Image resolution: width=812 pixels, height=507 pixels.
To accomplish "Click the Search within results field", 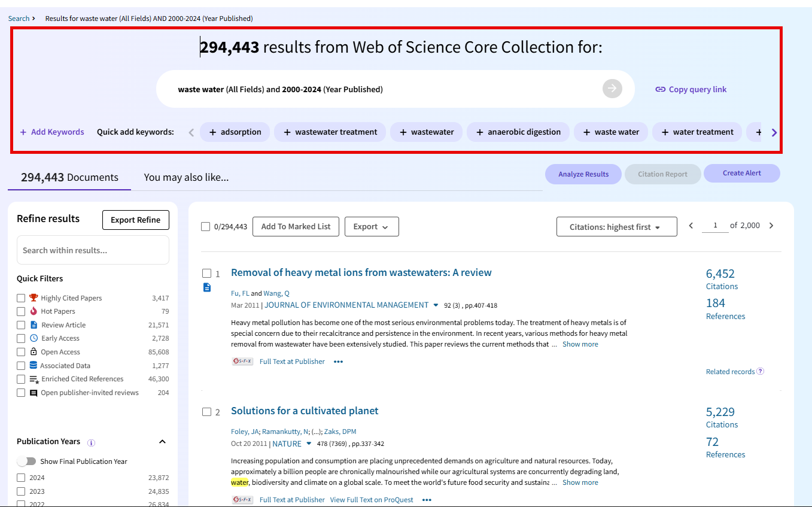I will click(93, 250).
